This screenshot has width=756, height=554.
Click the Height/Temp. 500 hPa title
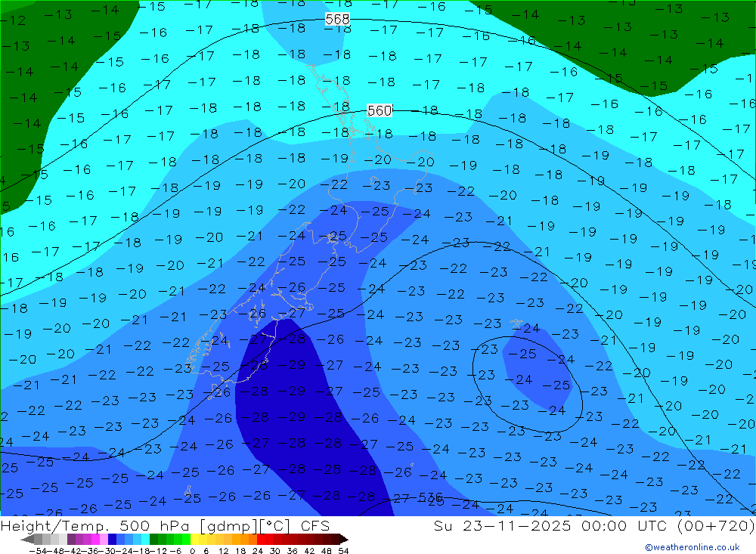[94, 525]
